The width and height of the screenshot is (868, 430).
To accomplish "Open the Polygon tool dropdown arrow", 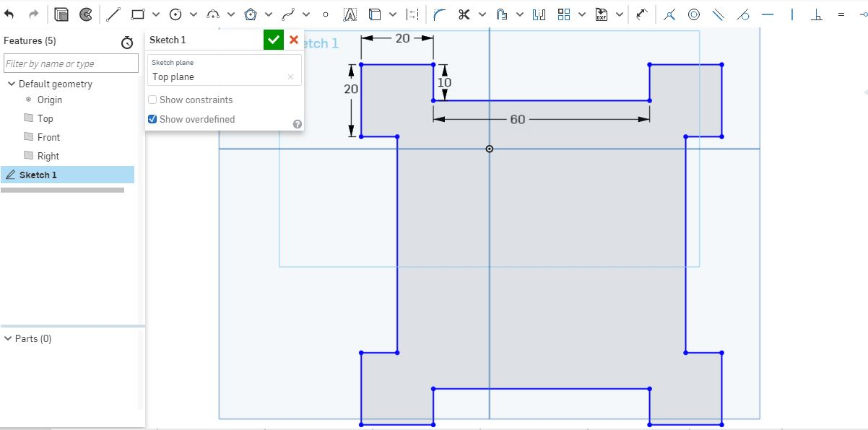I will pyautogui.click(x=269, y=14).
